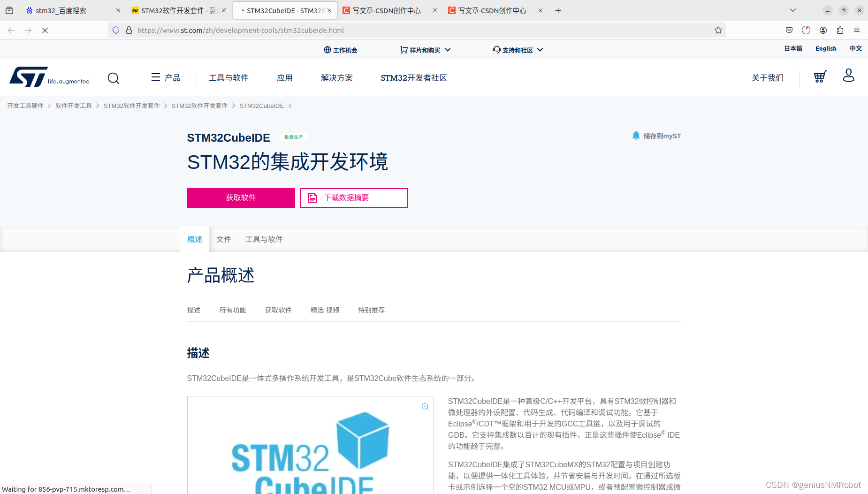Jump to 描述 section anchor
The image size is (868, 494).
click(x=194, y=310)
